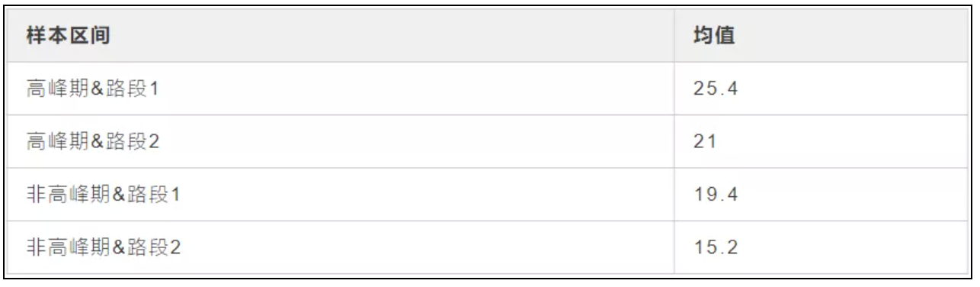980x287 pixels.
Task: Click the value 25.4
Action: coord(716,90)
